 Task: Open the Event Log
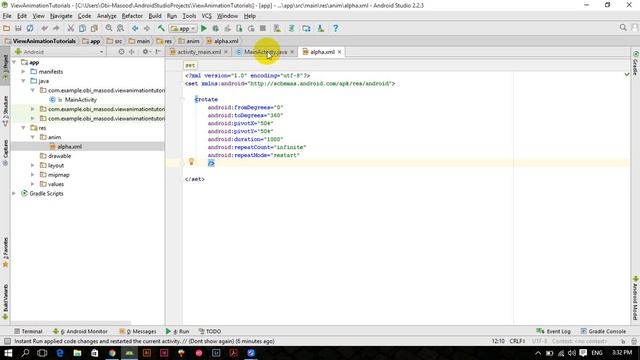coord(553,331)
